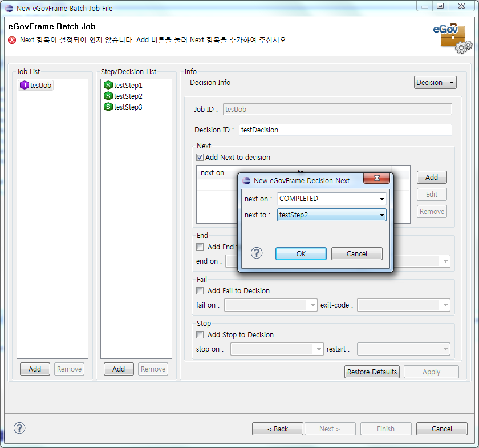Confirm with OK in Decision Next dialog
Image resolution: width=479 pixels, height=448 pixels.
click(301, 254)
